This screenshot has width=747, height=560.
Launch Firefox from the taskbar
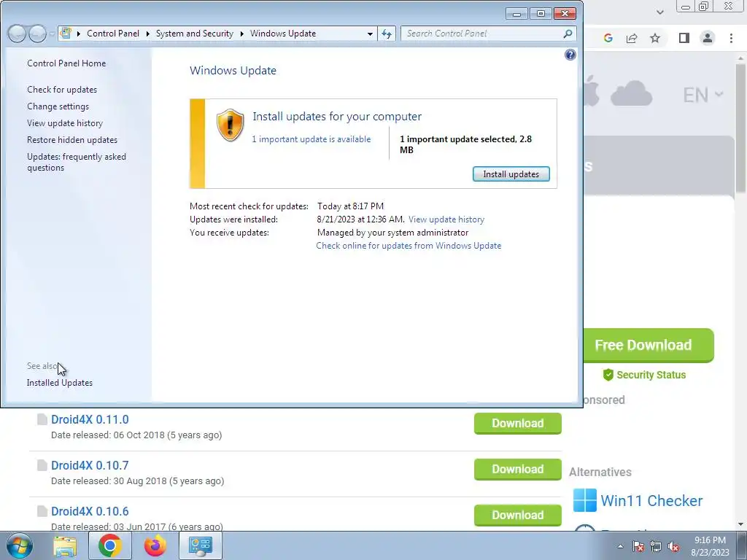pyautogui.click(x=155, y=545)
